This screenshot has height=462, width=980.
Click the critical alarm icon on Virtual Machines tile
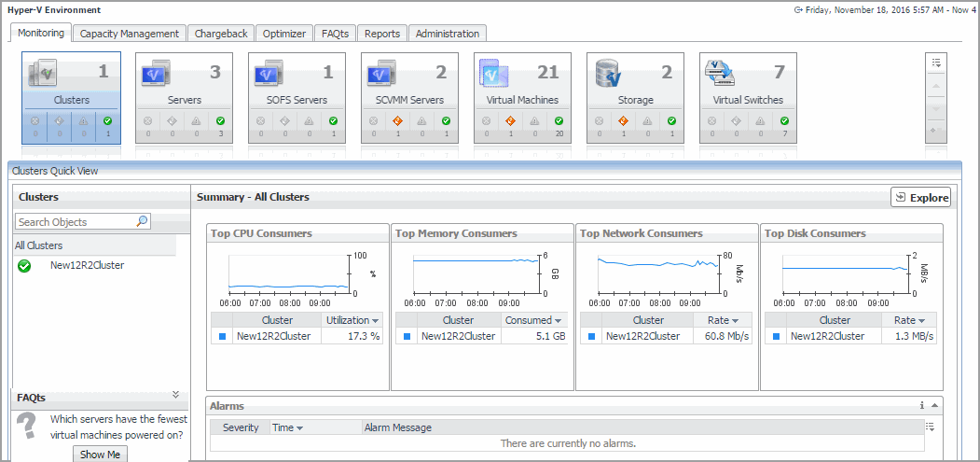click(510, 120)
